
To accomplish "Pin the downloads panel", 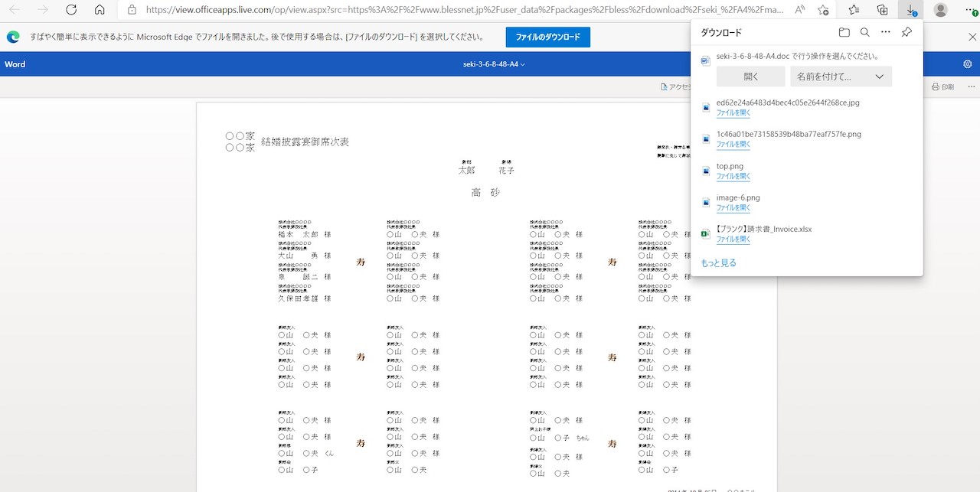I will [906, 32].
